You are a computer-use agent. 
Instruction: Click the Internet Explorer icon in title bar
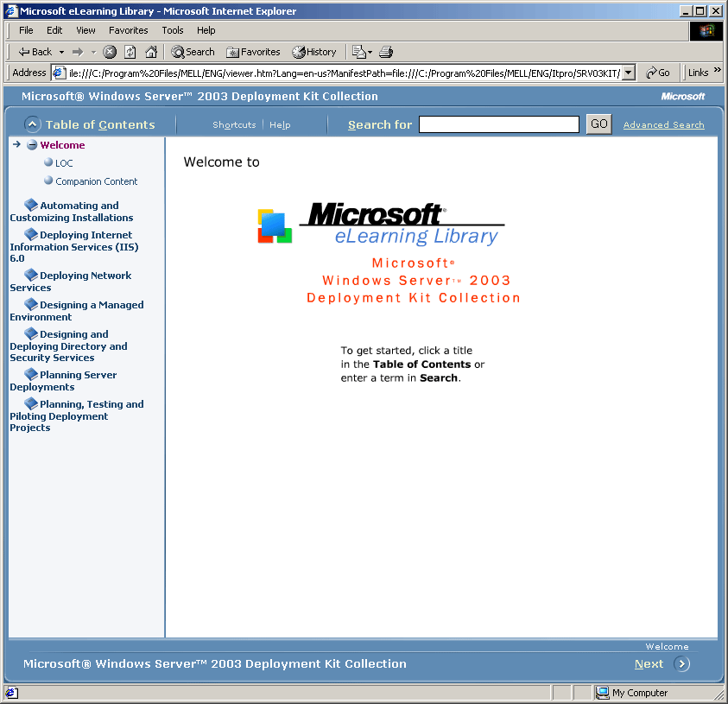11,10
